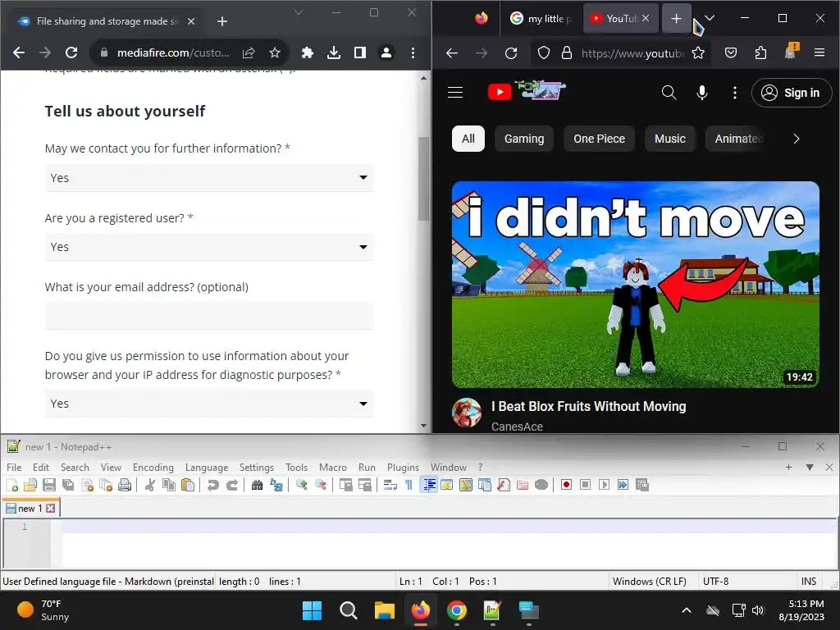Click the Replace icon in Notepad++ toolbar
The width and height of the screenshot is (840, 630).
click(276, 486)
